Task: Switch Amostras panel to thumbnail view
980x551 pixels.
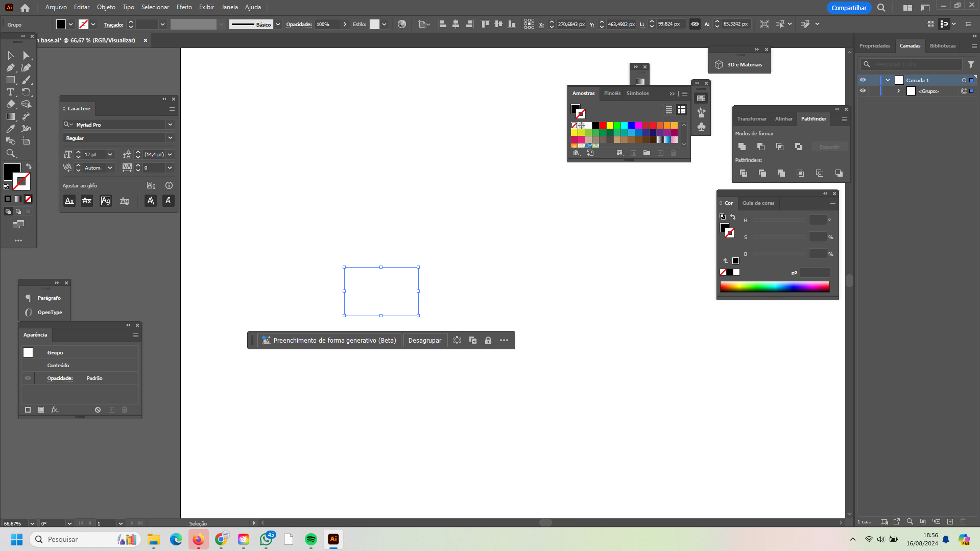Action: pyautogui.click(x=682, y=110)
